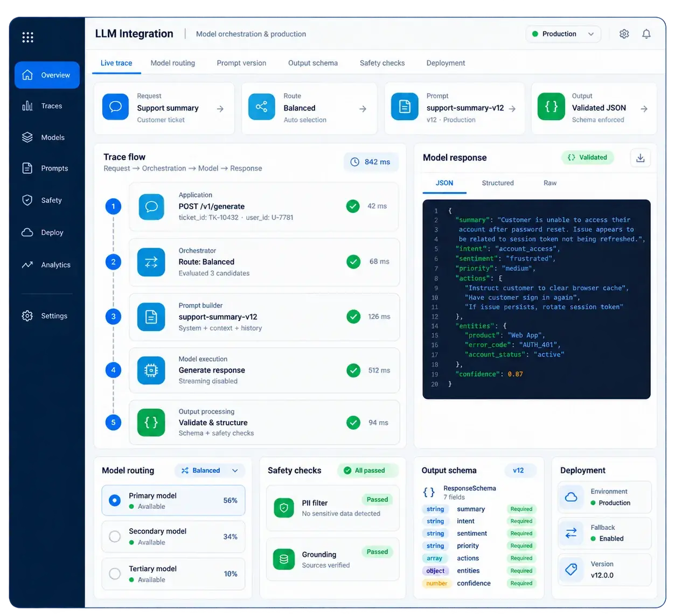
Task: Switch to the Deployment tab
Action: [446, 63]
